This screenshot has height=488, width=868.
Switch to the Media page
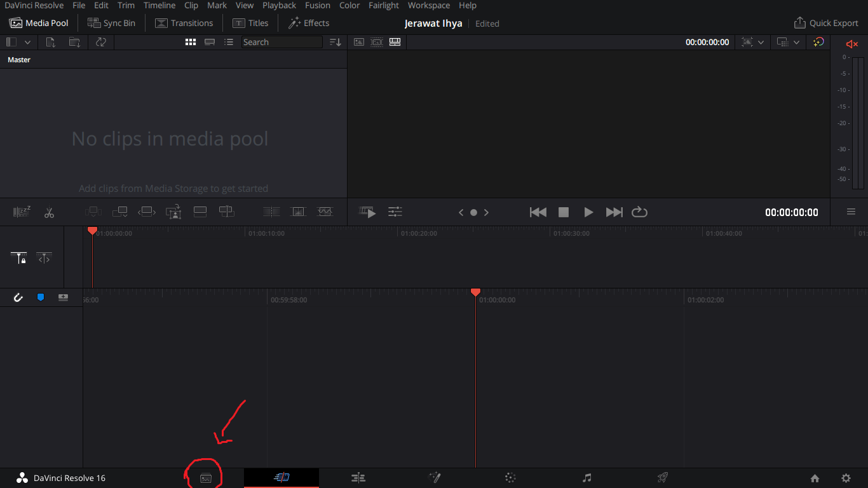tap(206, 478)
